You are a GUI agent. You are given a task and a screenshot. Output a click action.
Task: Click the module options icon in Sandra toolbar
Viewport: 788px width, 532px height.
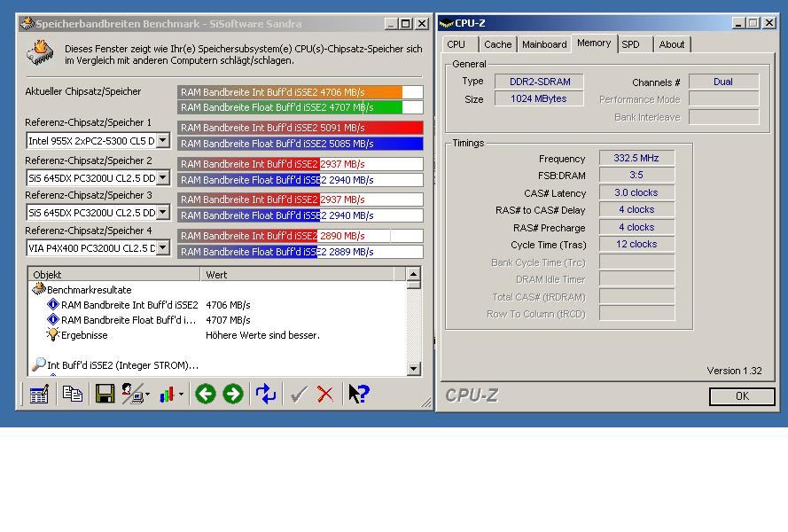click(x=39, y=395)
